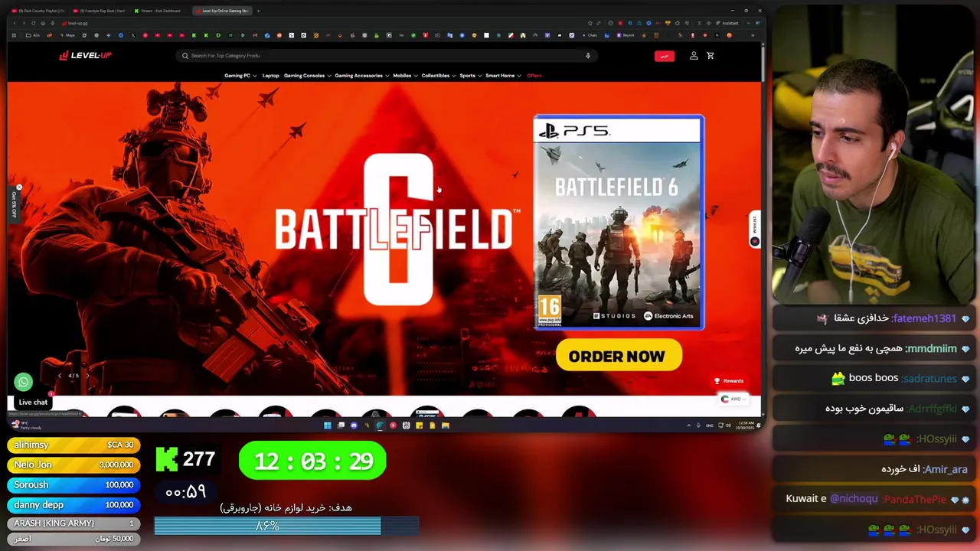Click the browser home icon
Screen dimensions: 980x551
pos(43,23)
